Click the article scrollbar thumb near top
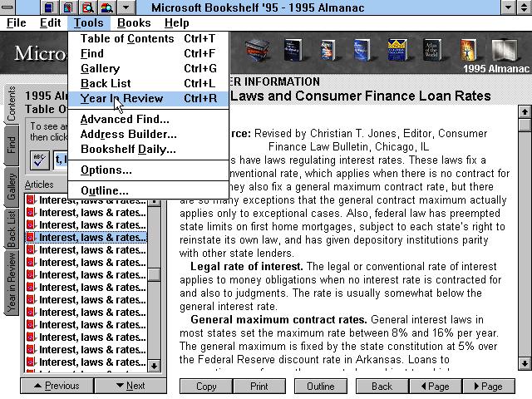532x399 pixels. [x=525, y=126]
